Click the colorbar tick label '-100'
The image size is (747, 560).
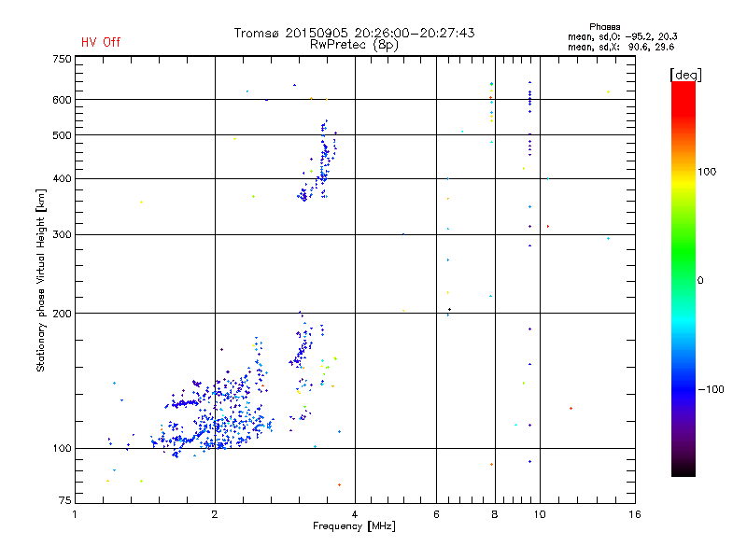[x=711, y=389]
